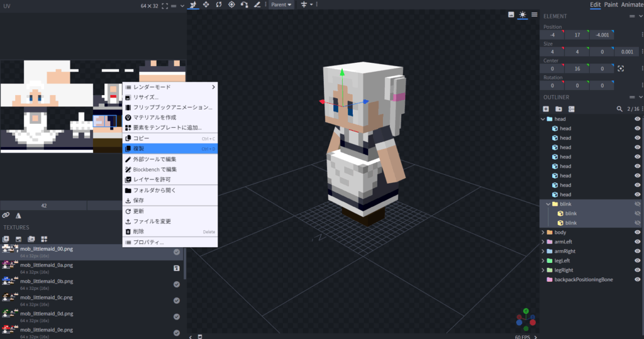Click the center pivot target icon
Image resolution: width=644 pixels, height=339 pixels.
coord(621,69)
